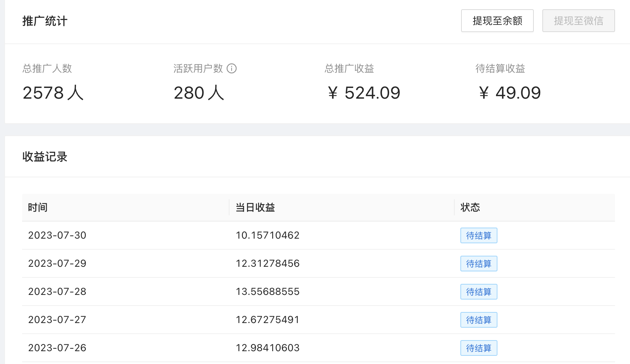Image resolution: width=630 pixels, height=364 pixels.
Task: Click the 待结算 tag for 2023-07-30
Action: pos(479,235)
